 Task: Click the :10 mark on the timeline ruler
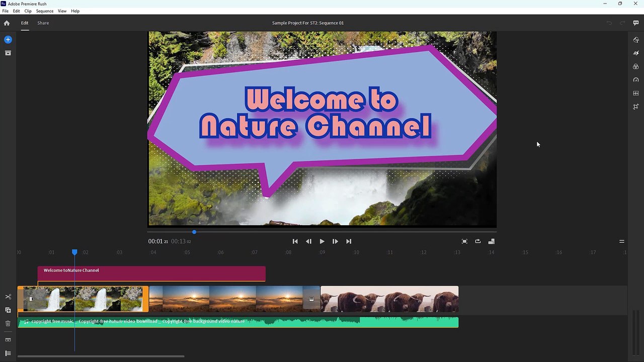[356, 252]
